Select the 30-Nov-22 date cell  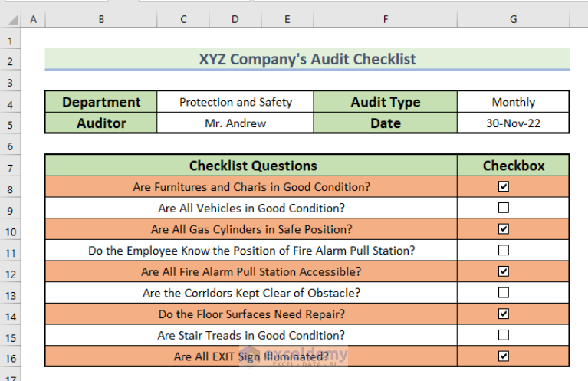[513, 123]
